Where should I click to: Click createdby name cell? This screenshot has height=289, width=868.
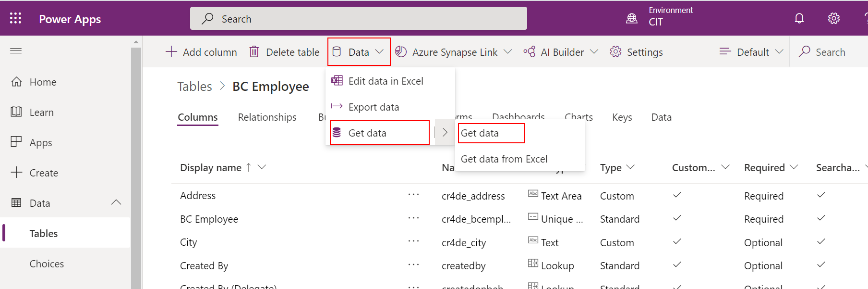pos(463,266)
